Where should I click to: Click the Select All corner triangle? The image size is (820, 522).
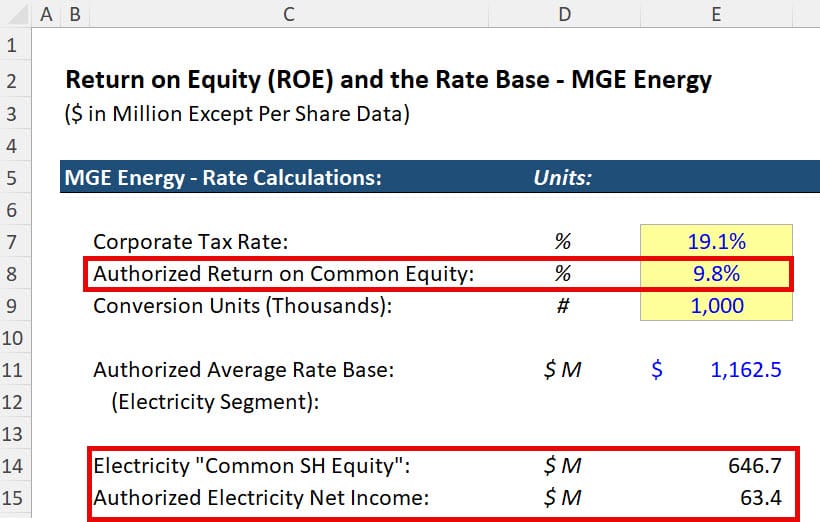(x=16, y=14)
